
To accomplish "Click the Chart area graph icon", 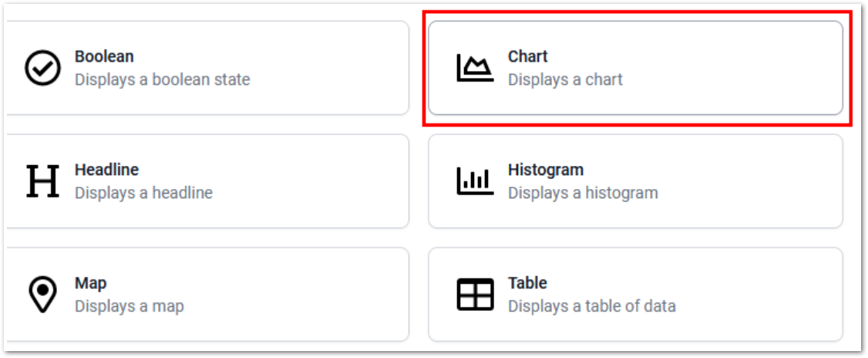I will [475, 68].
